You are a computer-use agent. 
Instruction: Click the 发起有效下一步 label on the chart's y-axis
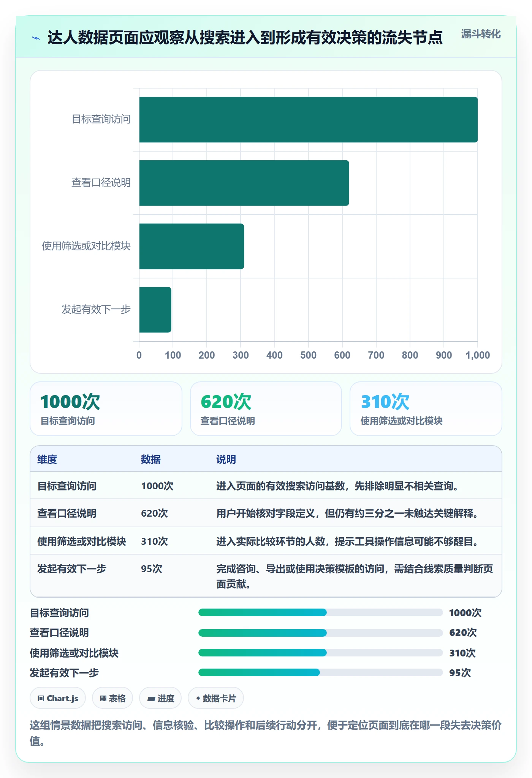tap(96, 309)
